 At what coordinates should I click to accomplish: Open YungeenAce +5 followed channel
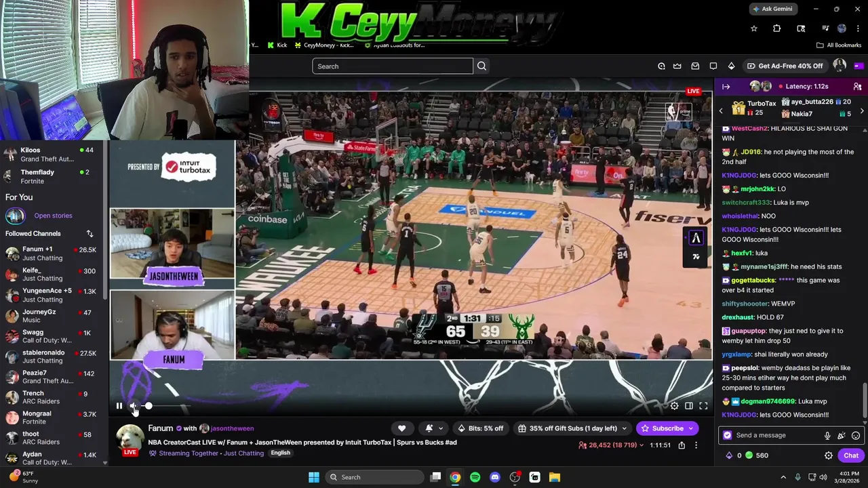pyautogui.click(x=52, y=295)
